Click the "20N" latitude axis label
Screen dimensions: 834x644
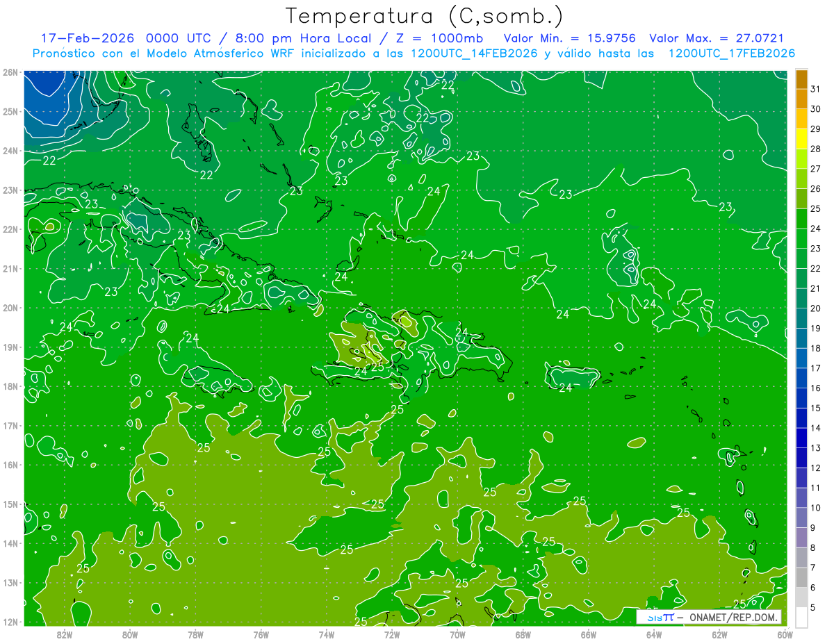coord(10,308)
